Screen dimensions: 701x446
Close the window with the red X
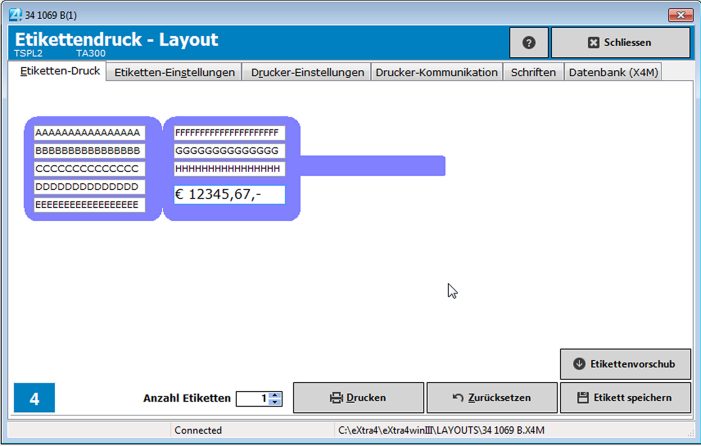tap(680, 15)
